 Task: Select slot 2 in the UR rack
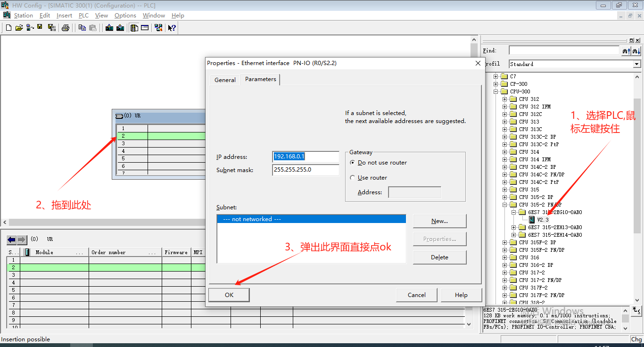(161, 136)
